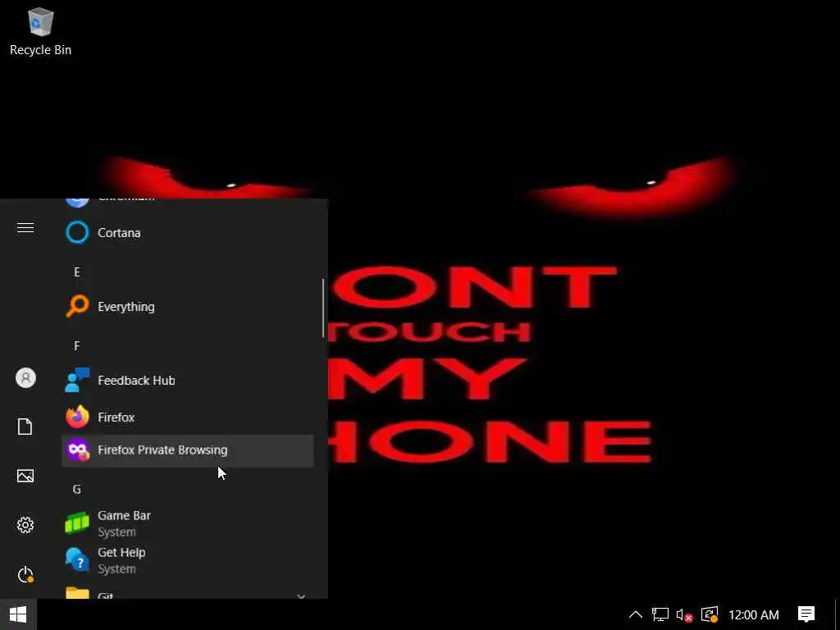Image resolution: width=840 pixels, height=630 pixels.
Task: Open the Recycle Bin desktop icon
Action: click(x=40, y=31)
